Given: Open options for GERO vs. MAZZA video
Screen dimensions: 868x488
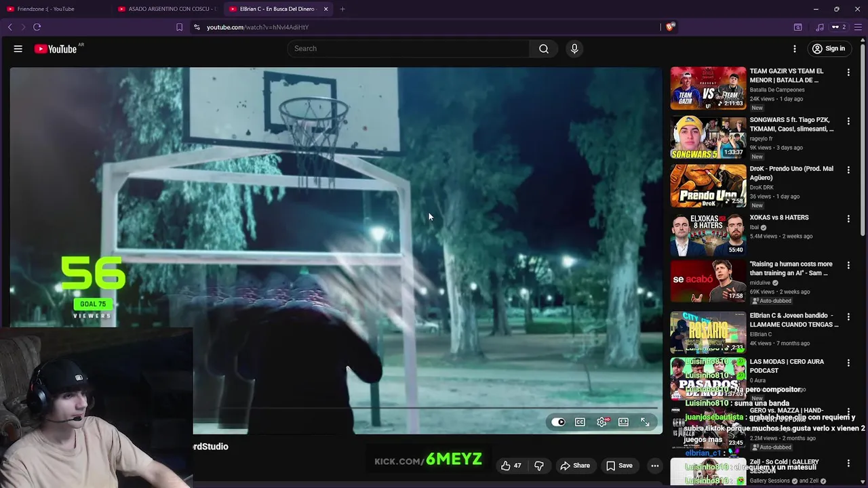Looking at the screenshot, I should 848,412.
